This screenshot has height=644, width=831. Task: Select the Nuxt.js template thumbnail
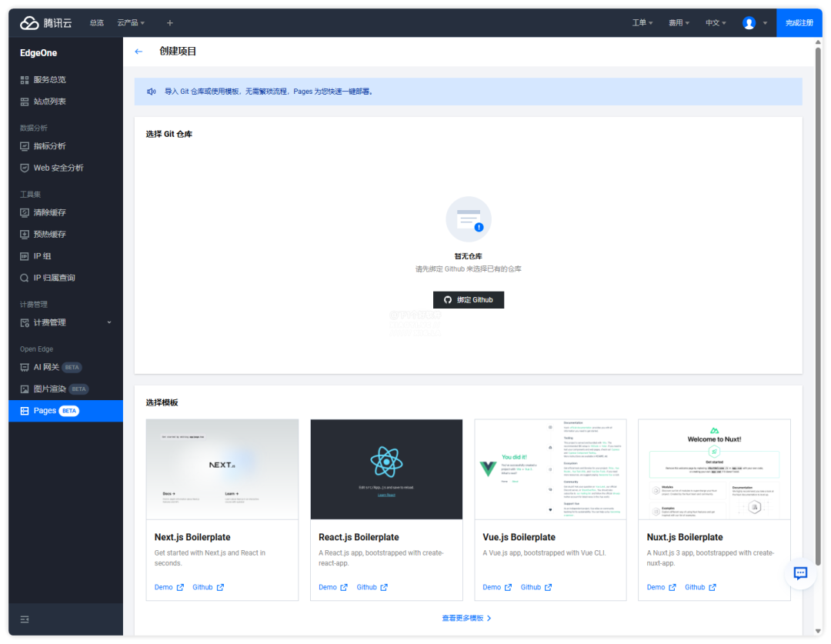(714, 469)
